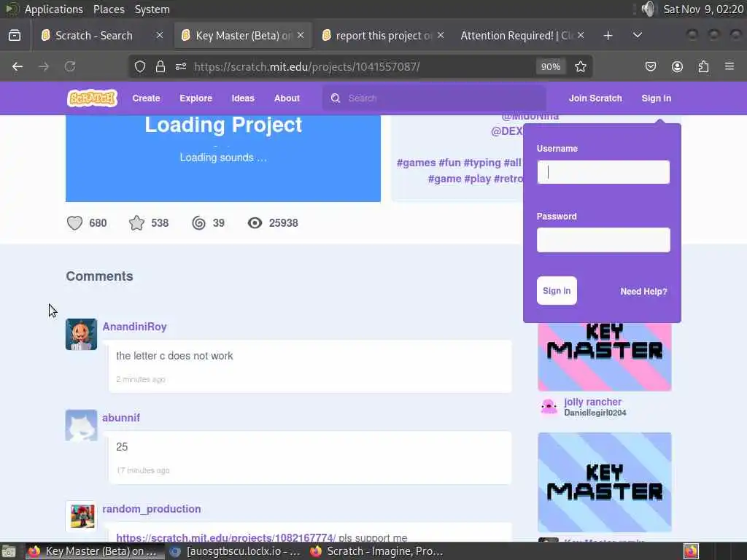747x560 pixels.
Task: Open the Applications menu
Action: tap(53, 9)
